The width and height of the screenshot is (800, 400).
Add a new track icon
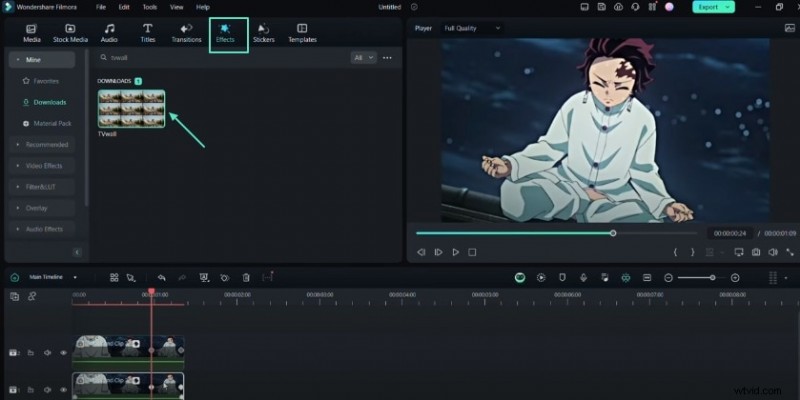point(14,296)
